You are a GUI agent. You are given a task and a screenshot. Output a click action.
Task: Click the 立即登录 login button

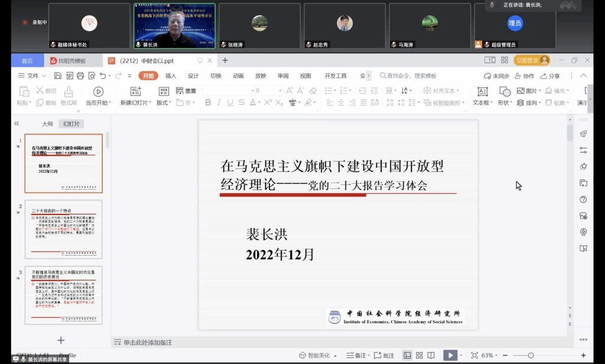tap(532, 60)
